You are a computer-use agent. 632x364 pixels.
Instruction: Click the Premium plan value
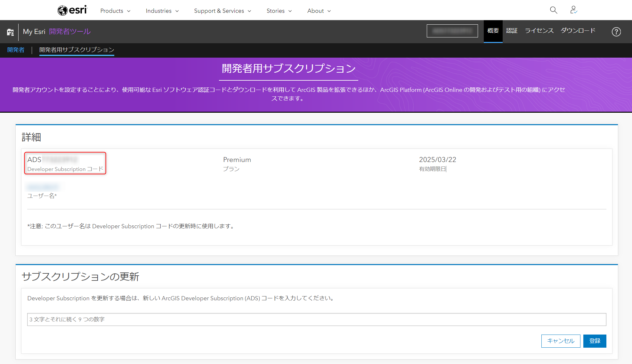point(237,160)
